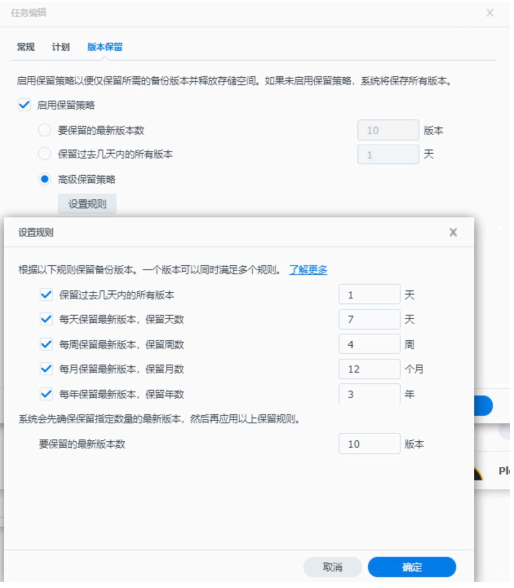This screenshot has width=514, height=588.
Task: Close the 设置规则 dialog
Action: click(453, 232)
